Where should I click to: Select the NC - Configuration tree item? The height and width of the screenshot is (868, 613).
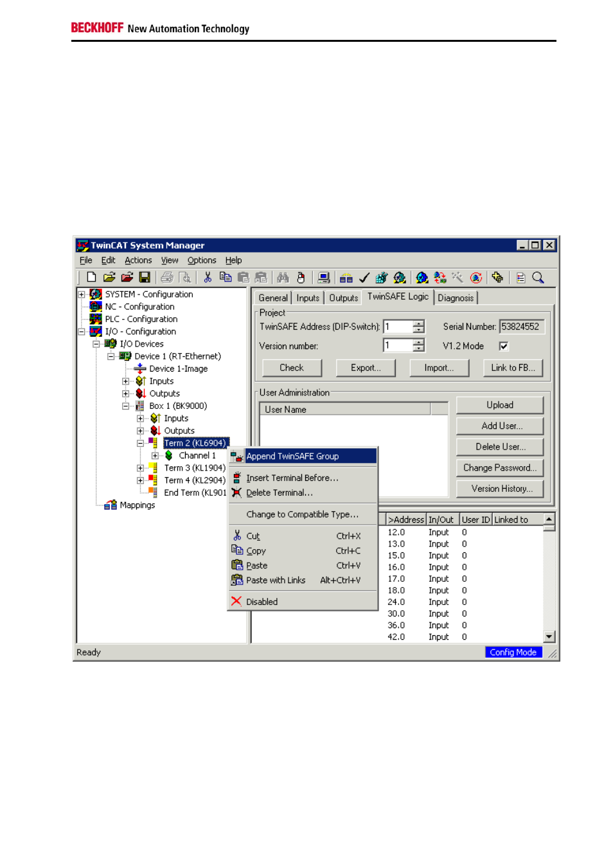tap(140, 307)
